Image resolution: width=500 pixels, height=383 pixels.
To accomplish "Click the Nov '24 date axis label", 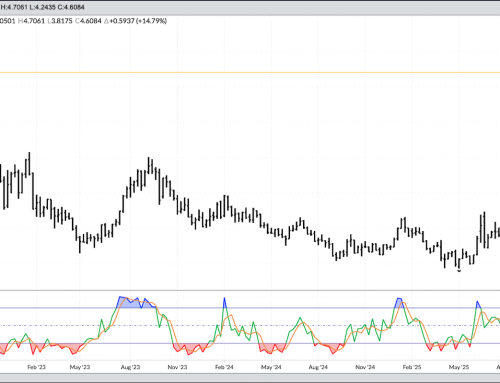I will 365,367.
